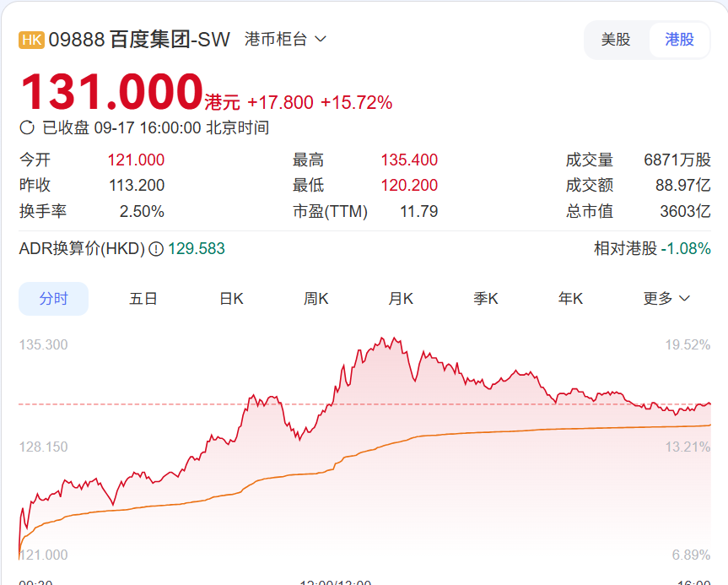Click the 成交额 value 88.97亿
The height and width of the screenshot is (585, 728).
click(683, 186)
